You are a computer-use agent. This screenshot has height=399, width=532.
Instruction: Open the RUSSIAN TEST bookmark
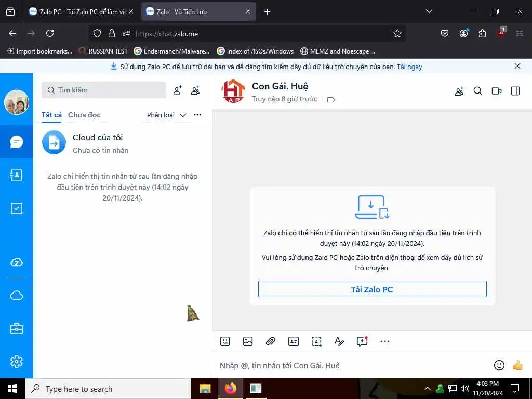point(103,51)
